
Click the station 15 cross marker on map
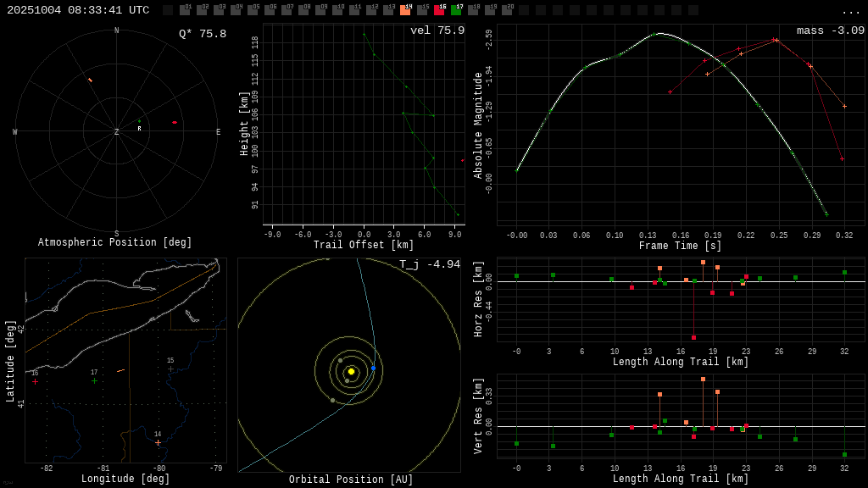point(170,369)
